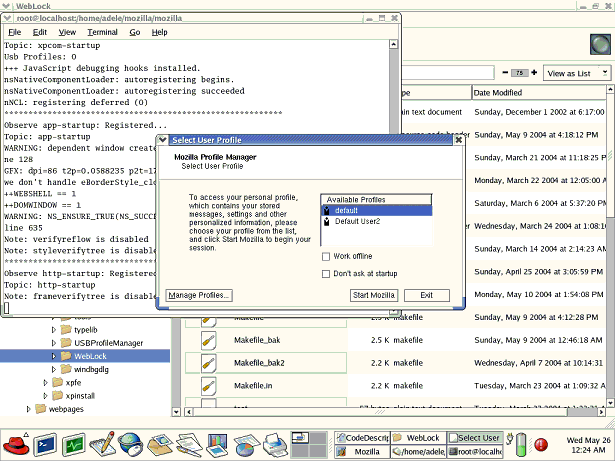Screen dimensions: 615x461
Task: Open the envelope email client launcher
Action: tap(159, 445)
